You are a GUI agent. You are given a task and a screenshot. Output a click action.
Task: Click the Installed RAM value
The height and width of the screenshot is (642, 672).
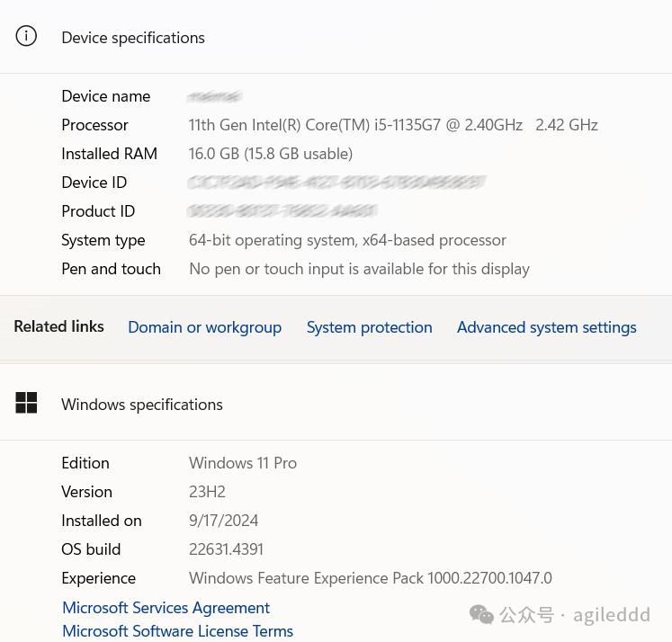click(x=271, y=154)
